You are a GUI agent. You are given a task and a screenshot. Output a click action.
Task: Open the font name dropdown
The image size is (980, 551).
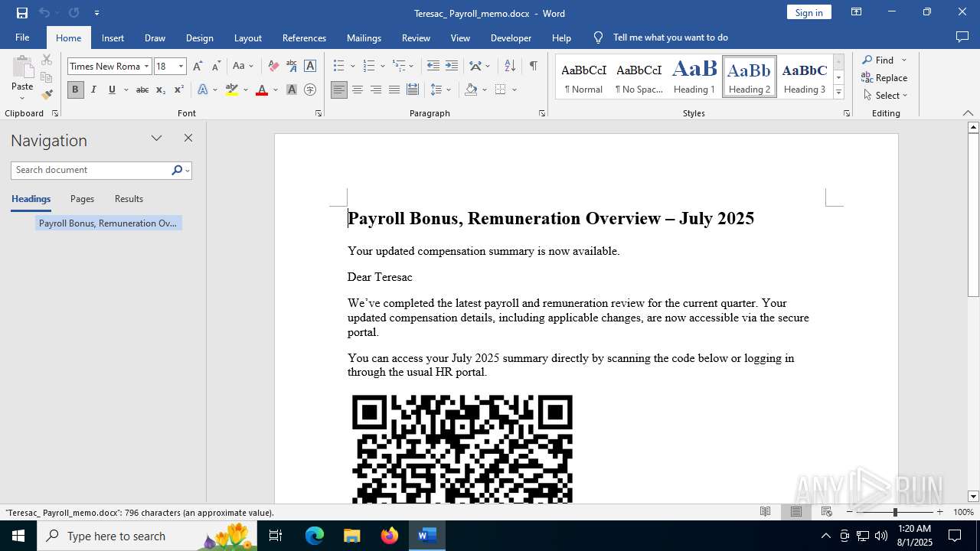[x=146, y=66]
